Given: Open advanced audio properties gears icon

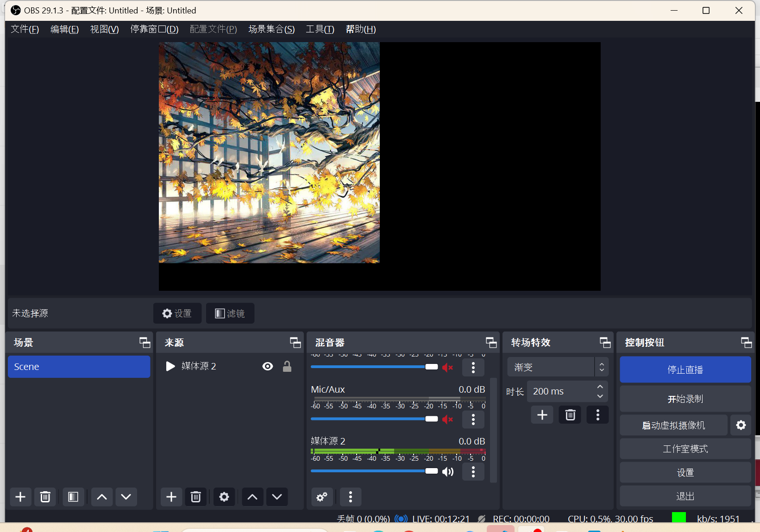Looking at the screenshot, I should point(322,497).
